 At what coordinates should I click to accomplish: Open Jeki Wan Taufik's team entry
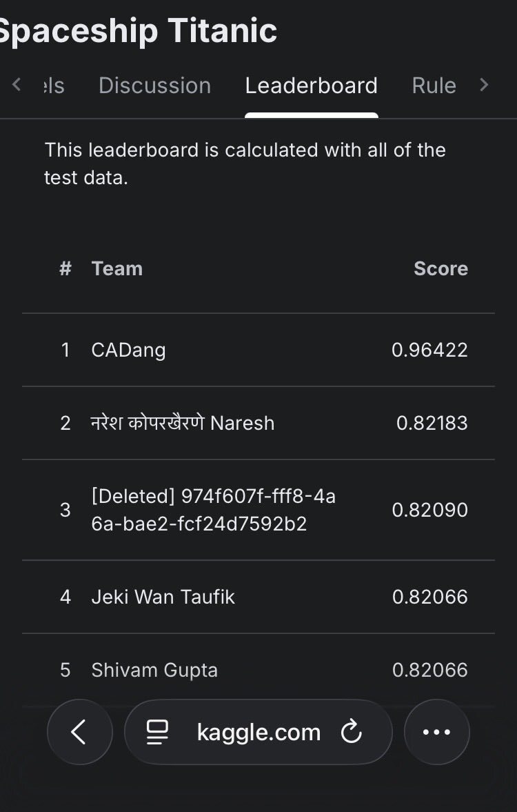[x=163, y=597]
